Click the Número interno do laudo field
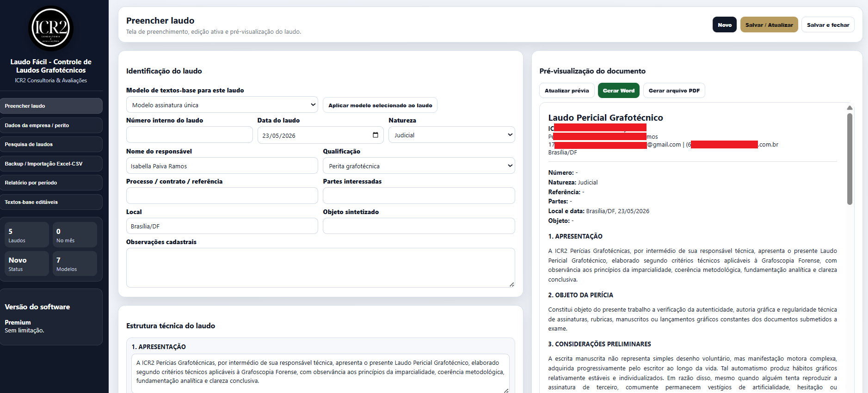The height and width of the screenshot is (393, 868). click(190, 135)
